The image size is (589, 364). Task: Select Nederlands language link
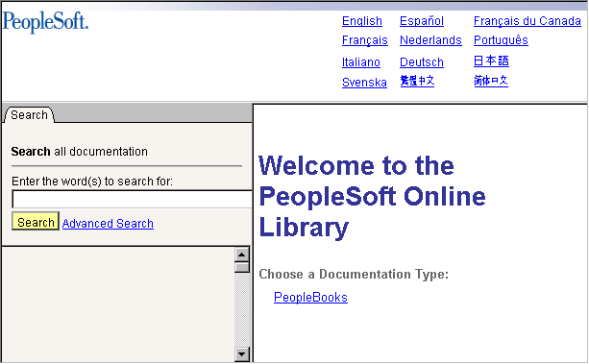(x=430, y=39)
